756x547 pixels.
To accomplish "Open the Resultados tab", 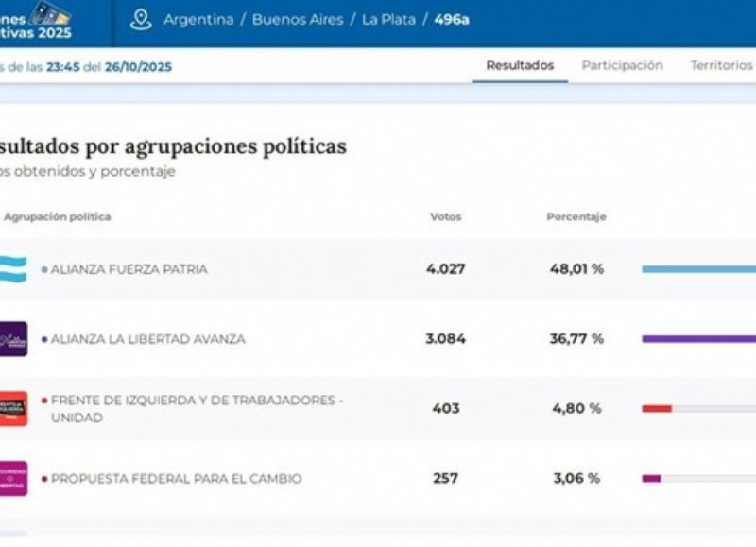I will pyautogui.click(x=520, y=65).
